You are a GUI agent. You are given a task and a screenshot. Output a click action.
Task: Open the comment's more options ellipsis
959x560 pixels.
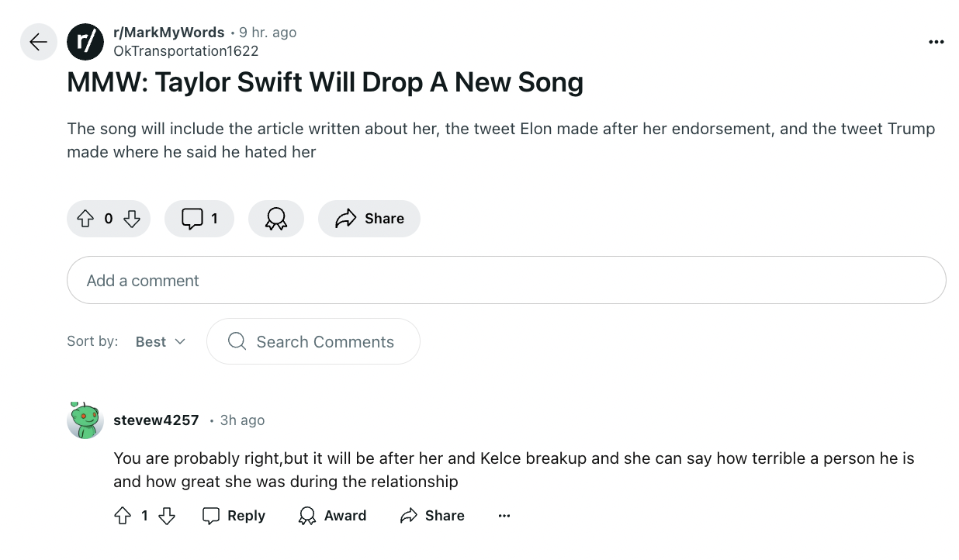pos(504,516)
